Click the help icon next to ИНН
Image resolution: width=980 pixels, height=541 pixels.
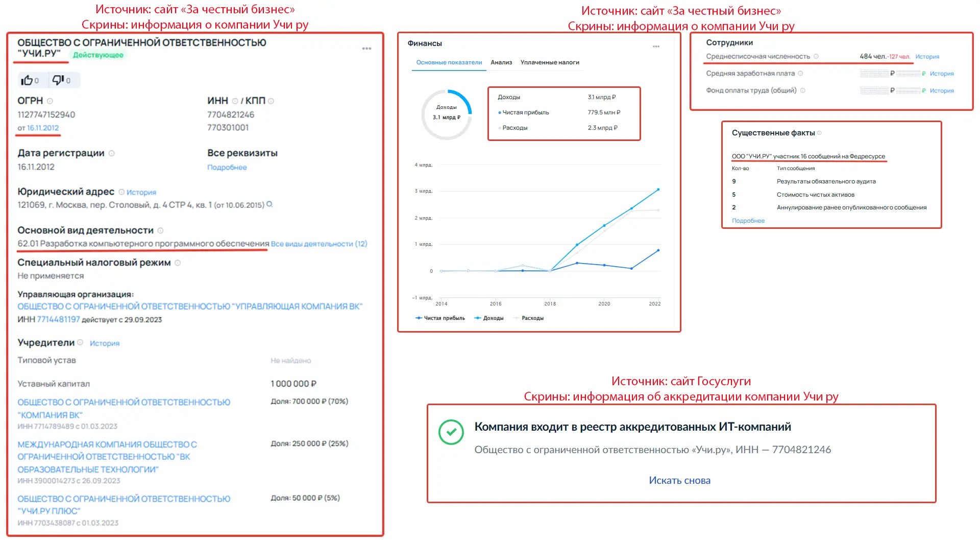pos(235,101)
